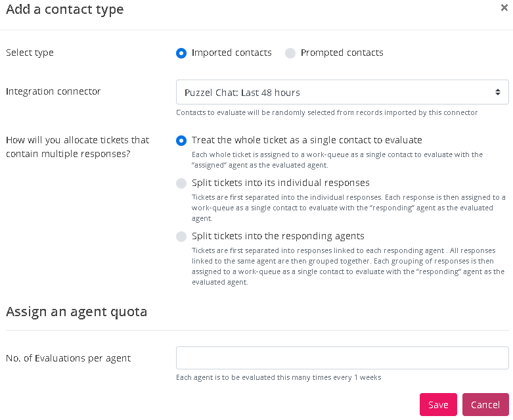This screenshot has width=513, height=420.
Task: Click the dropdown arrows on connector select
Action: tap(498, 93)
